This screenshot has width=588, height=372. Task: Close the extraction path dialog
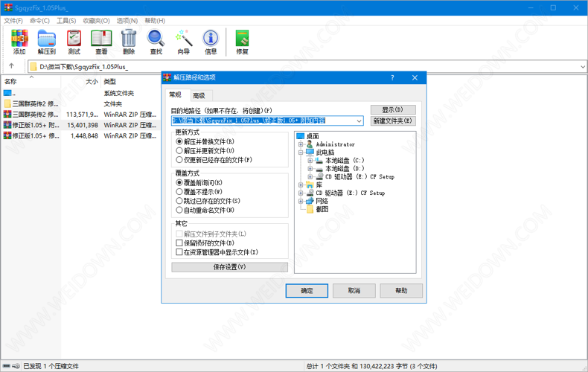(x=415, y=77)
